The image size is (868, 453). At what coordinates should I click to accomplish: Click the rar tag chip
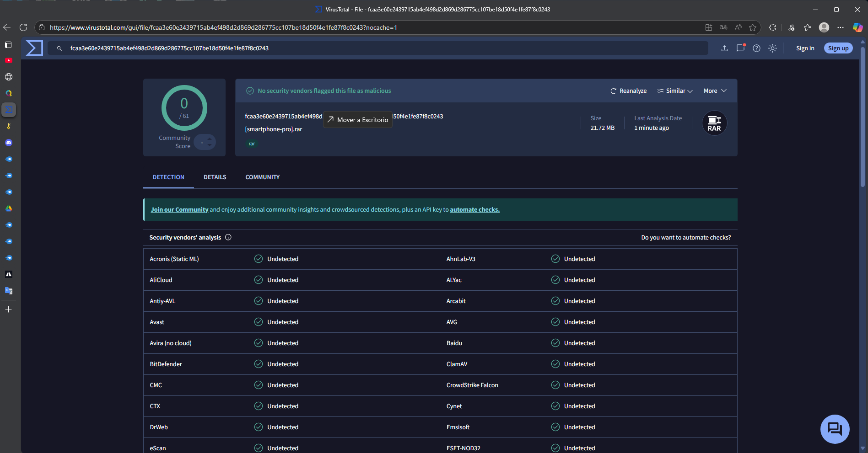pos(252,144)
